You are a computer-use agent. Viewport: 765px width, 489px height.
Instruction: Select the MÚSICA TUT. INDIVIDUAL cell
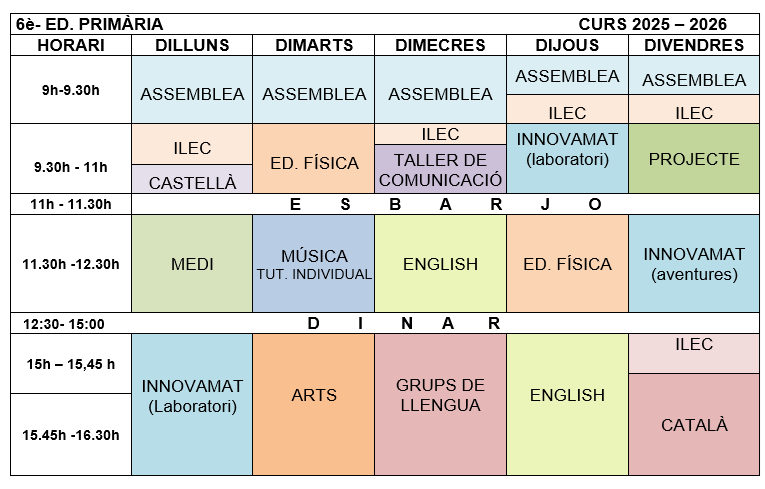[313, 264]
